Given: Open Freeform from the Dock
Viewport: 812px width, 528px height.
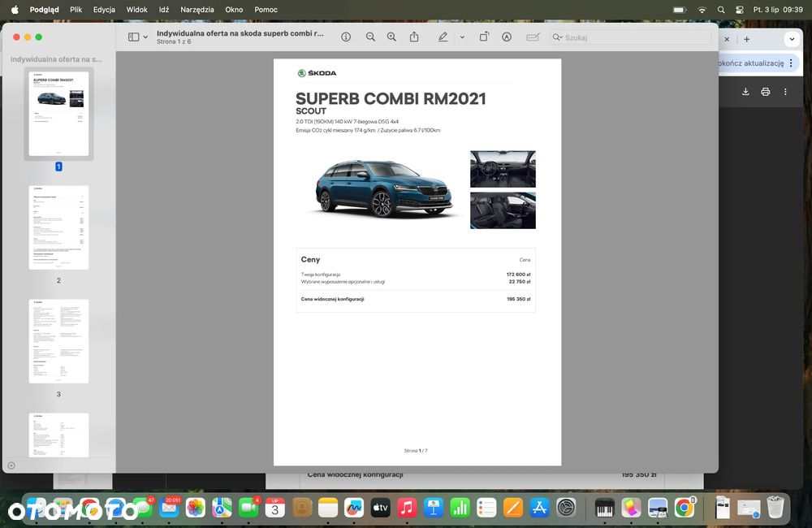Looking at the screenshot, I should tap(354, 508).
